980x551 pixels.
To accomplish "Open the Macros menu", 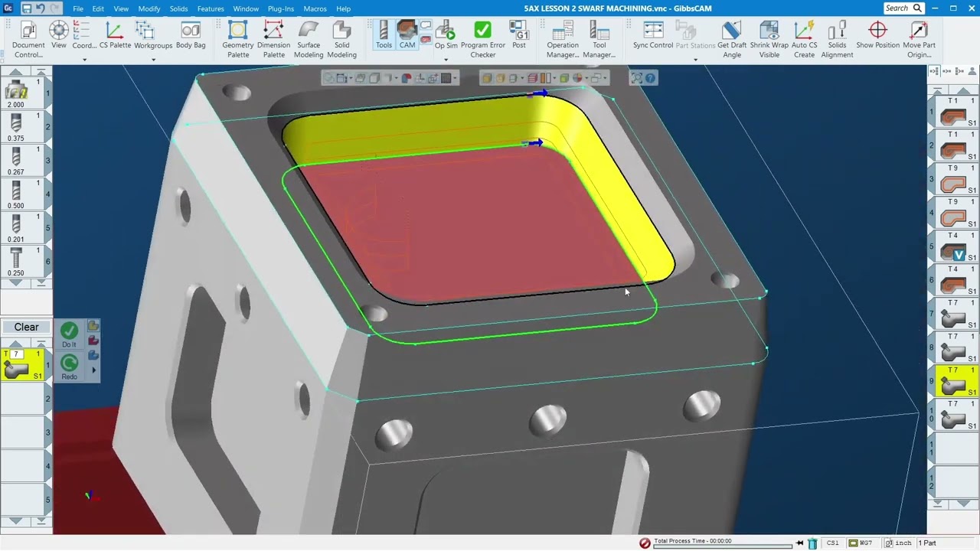I will pyautogui.click(x=315, y=8).
